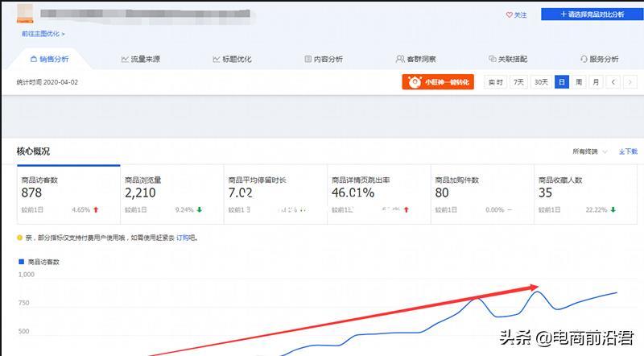The height and width of the screenshot is (356, 644).
Task: Click the 2,210 page views value
Action: point(140,192)
